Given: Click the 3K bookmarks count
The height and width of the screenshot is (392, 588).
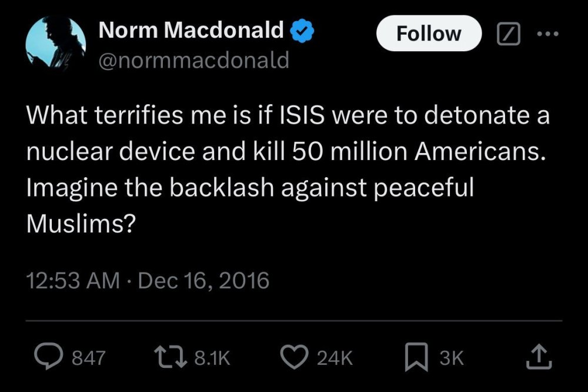Looking at the screenshot, I should tap(452, 357).
